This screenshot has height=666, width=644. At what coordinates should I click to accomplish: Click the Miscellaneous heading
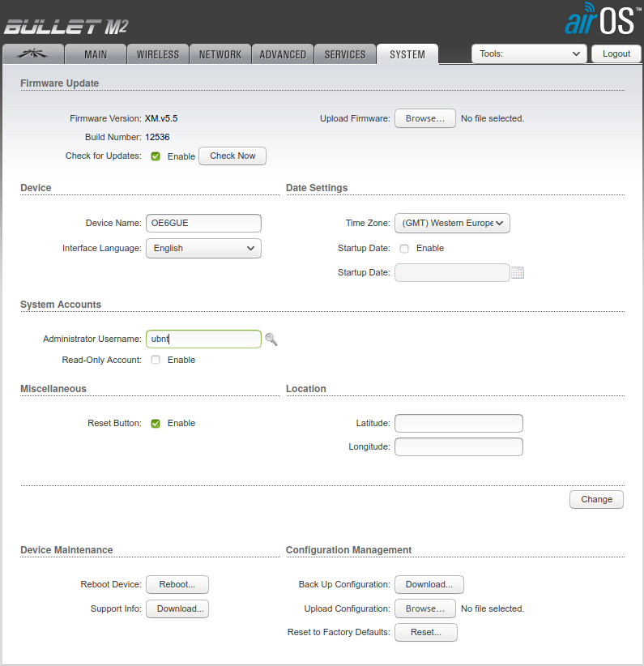(x=53, y=389)
